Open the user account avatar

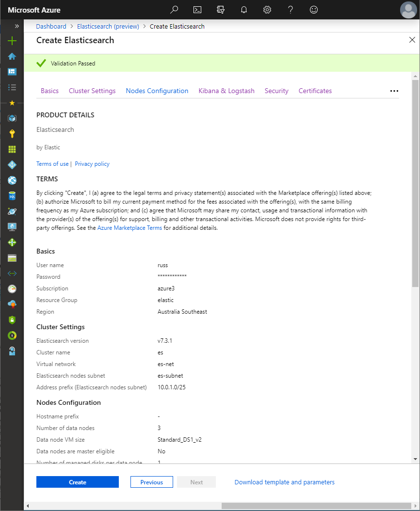[x=408, y=10]
